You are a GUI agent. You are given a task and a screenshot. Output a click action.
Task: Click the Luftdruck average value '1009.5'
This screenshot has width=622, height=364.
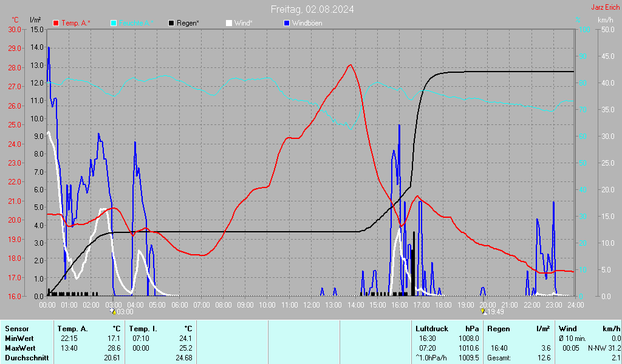(x=470, y=358)
